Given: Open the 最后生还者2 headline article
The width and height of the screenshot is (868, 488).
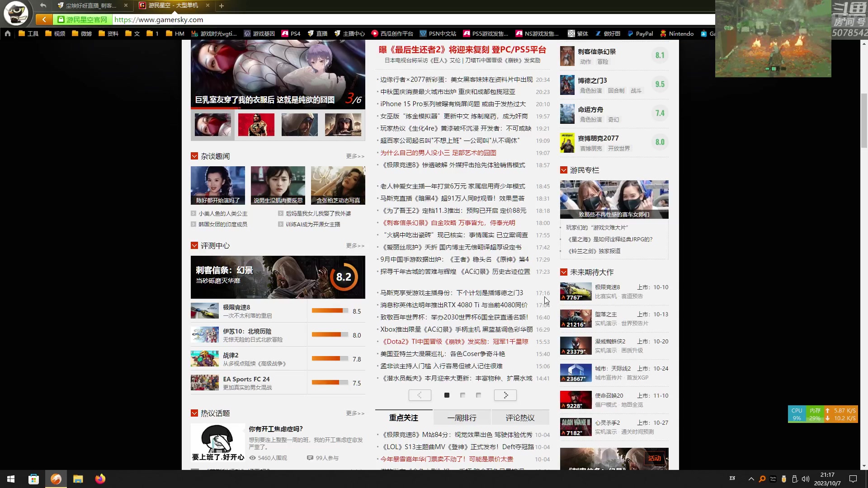Looking at the screenshot, I should 462,50.
